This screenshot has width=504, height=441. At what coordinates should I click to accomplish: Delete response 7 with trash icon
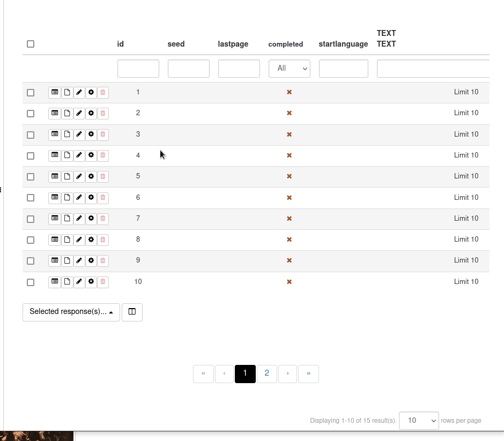tap(103, 219)
